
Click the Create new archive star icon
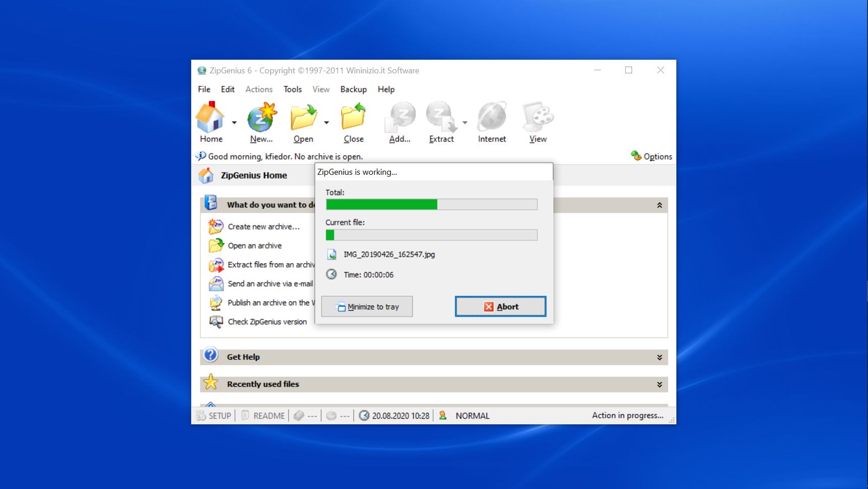(x=216, y=226)
